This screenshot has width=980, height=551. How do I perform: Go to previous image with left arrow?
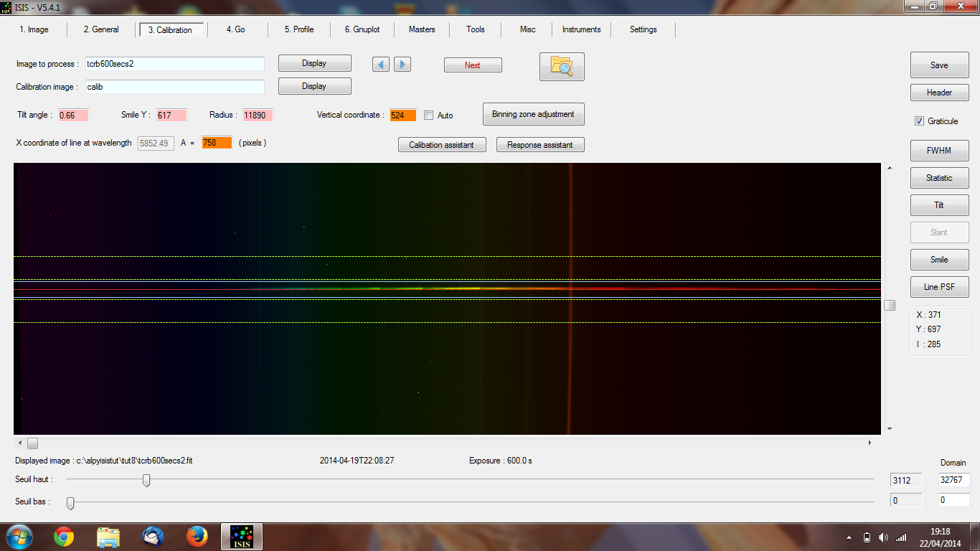tap(381, 65)
